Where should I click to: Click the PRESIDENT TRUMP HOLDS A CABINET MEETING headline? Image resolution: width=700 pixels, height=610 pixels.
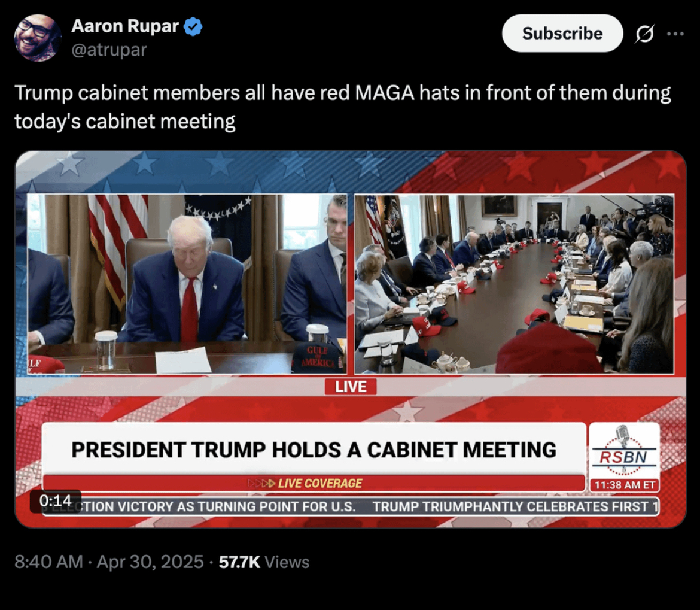tap(314, 449)
